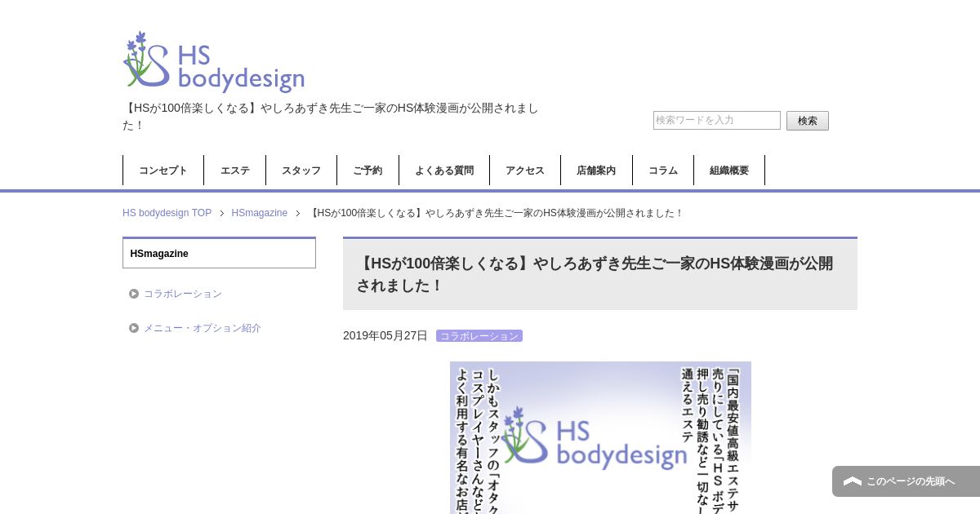
Task: Click the date 2019年05月27日
Action: click(385, 335)
